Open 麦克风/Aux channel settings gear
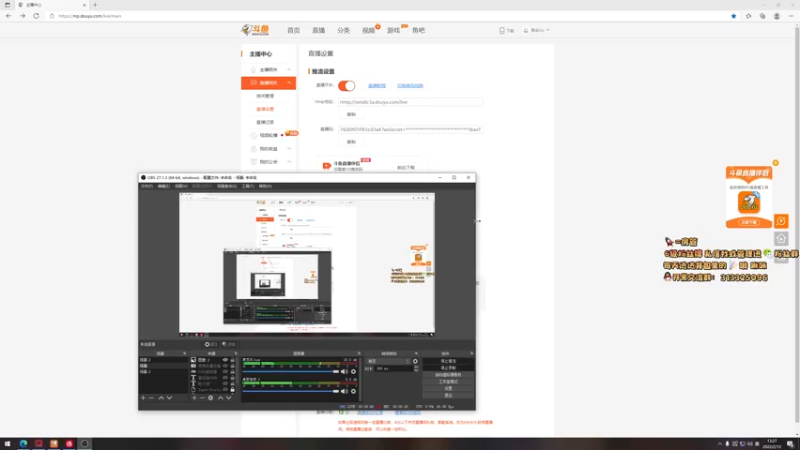This screenshot has width=800, height=450. [x=354, y=371]
